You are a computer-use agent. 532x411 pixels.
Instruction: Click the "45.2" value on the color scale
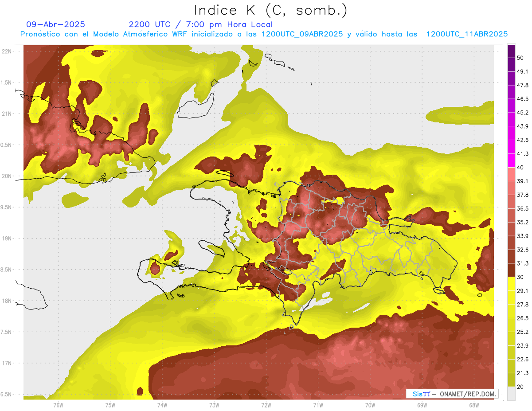click(523, 113)
